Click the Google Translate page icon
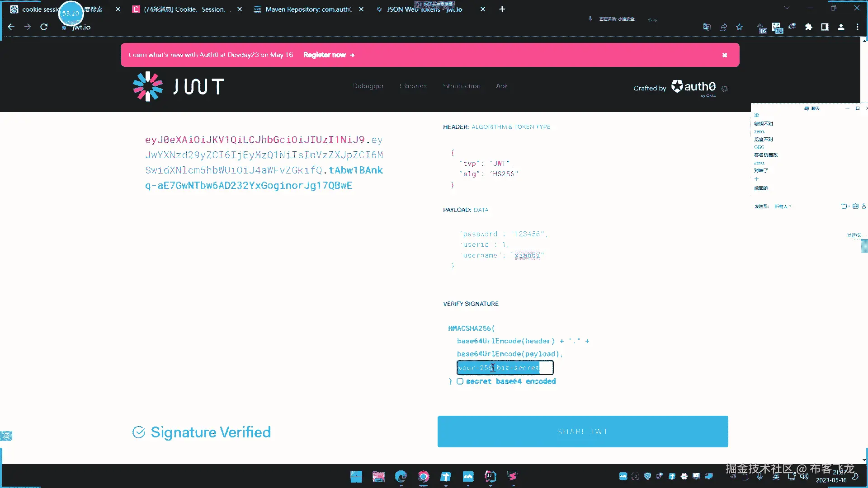 coord(707,27)
